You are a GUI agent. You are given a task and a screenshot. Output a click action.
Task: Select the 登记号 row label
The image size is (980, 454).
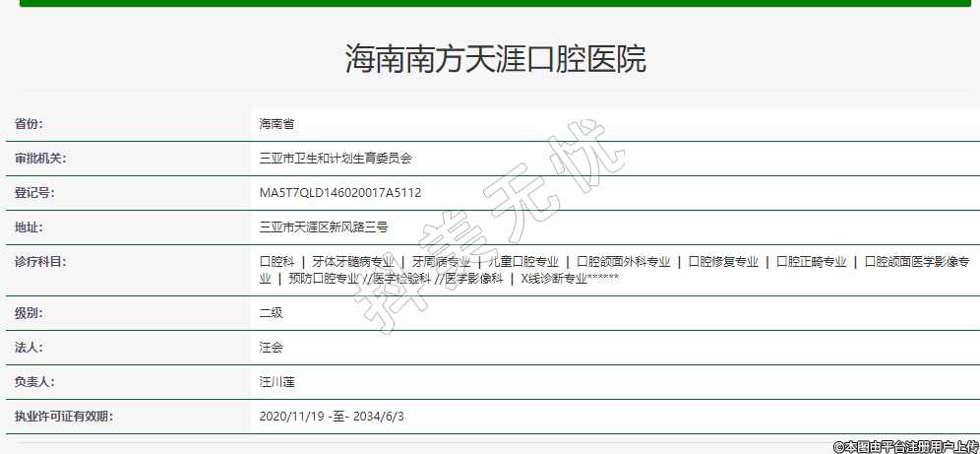[x=34, y=193]
